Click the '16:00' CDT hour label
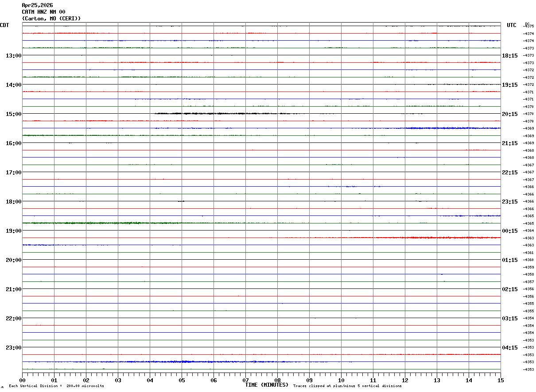The image size is (536, 392). (x=13, y=143)
